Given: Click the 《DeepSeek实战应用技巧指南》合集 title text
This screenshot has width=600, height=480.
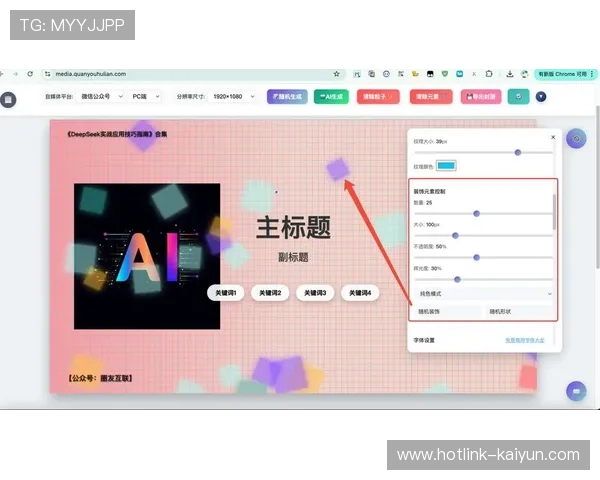Looking at the screenshot, I should [x=116, y=134].
